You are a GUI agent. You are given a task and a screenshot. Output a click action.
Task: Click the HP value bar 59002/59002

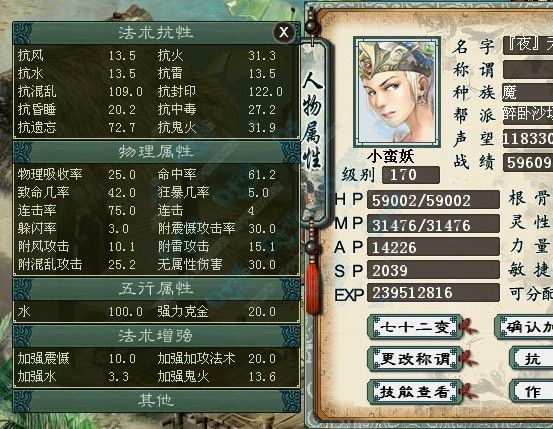433,200
